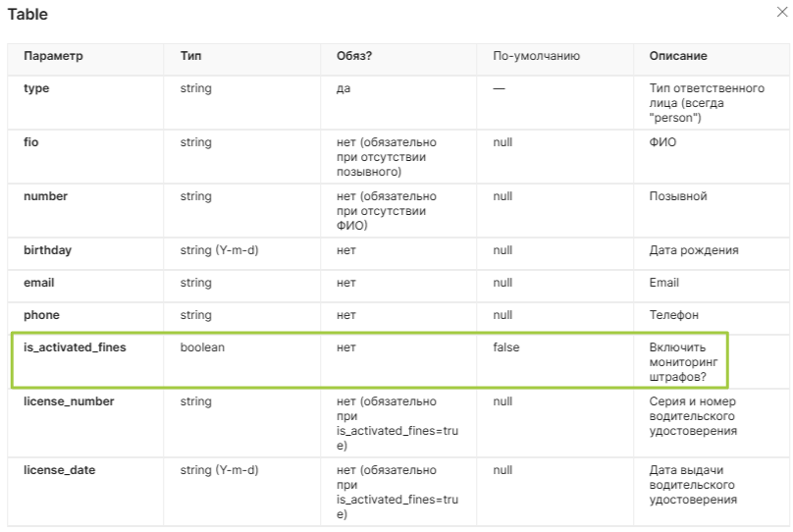Click the 'boolean' type cell
The width and height of the screenshot is (793, 532).
(x=202, y=347)
